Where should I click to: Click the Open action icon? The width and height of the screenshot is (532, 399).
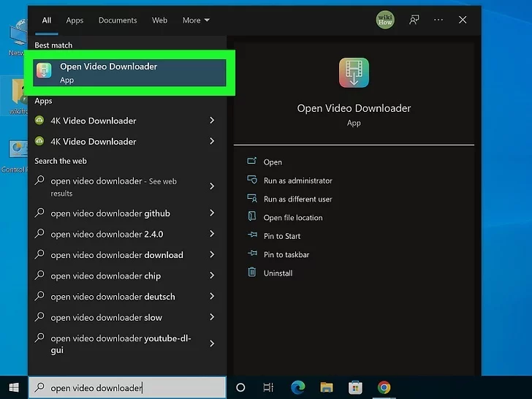251,161
